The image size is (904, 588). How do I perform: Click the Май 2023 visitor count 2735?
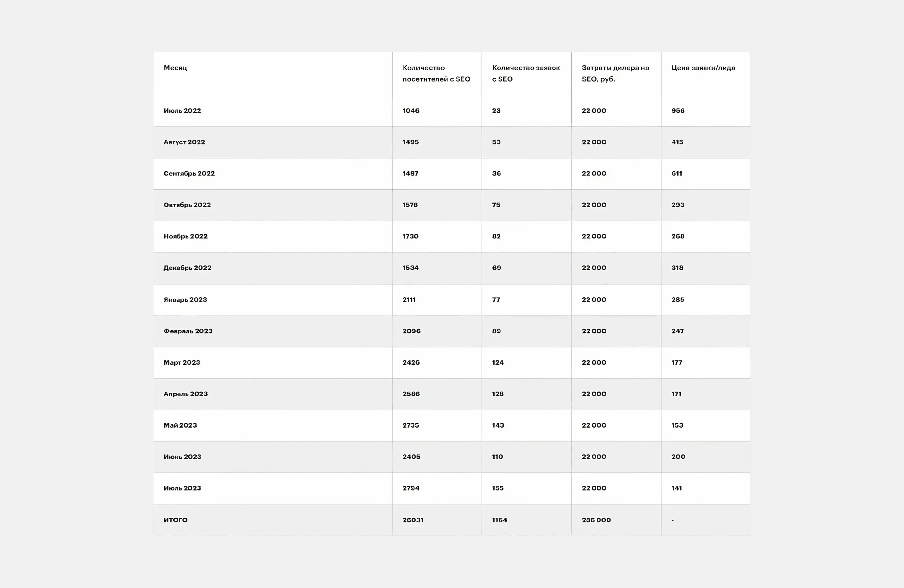(411, 425)
